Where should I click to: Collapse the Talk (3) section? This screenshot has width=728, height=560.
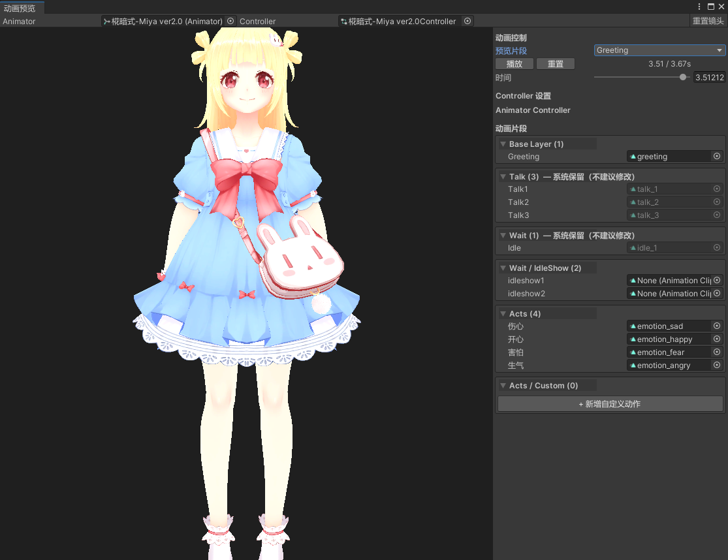[x=503, y=177]
